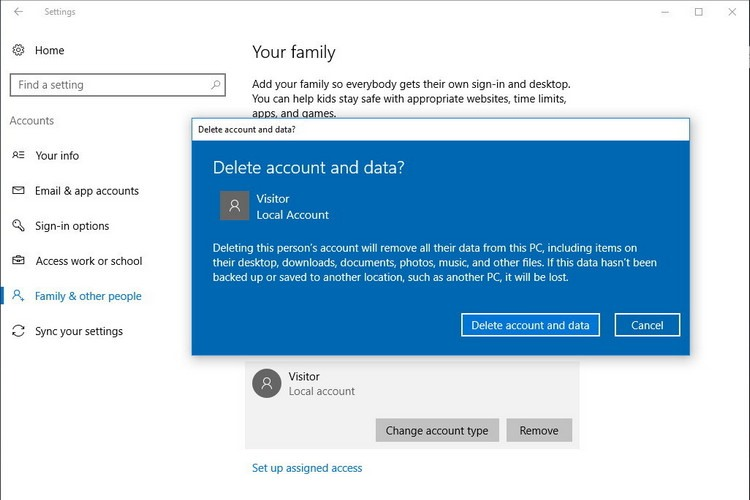Open Set up assigned access link

(x=307, y=468)
